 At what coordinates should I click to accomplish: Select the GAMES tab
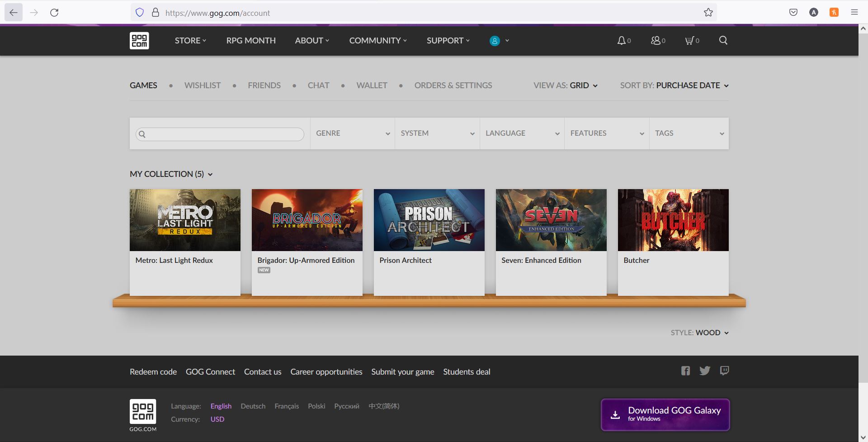(143, 86)
